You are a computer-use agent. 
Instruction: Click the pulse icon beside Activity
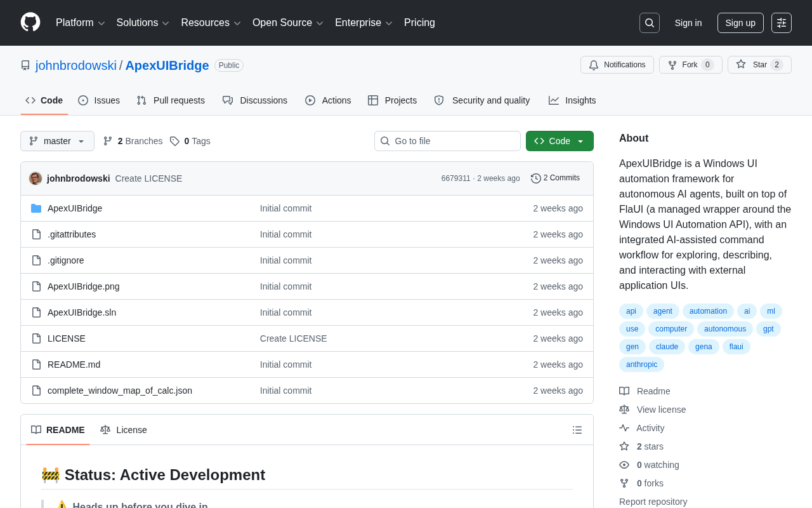click(x=624, y=428)
